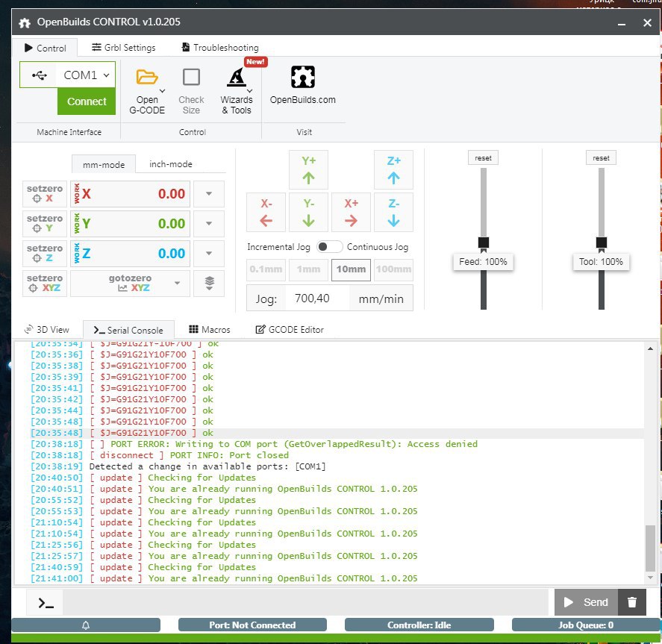Open the COM1 port dropdown
This screenshot has width=662, height=644.
tap(86, 75)
